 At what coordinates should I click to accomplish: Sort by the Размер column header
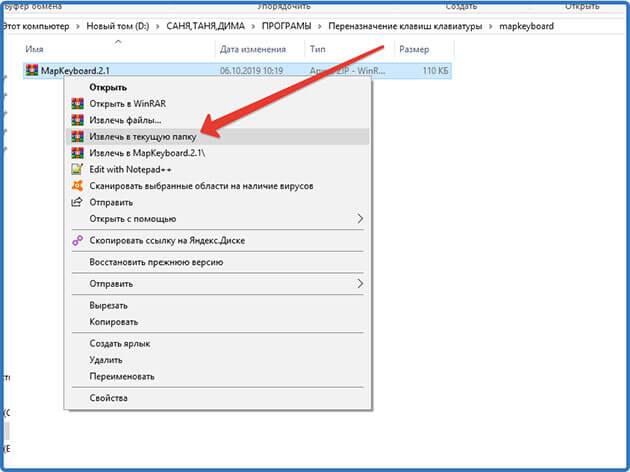click(x=424, y=49)
